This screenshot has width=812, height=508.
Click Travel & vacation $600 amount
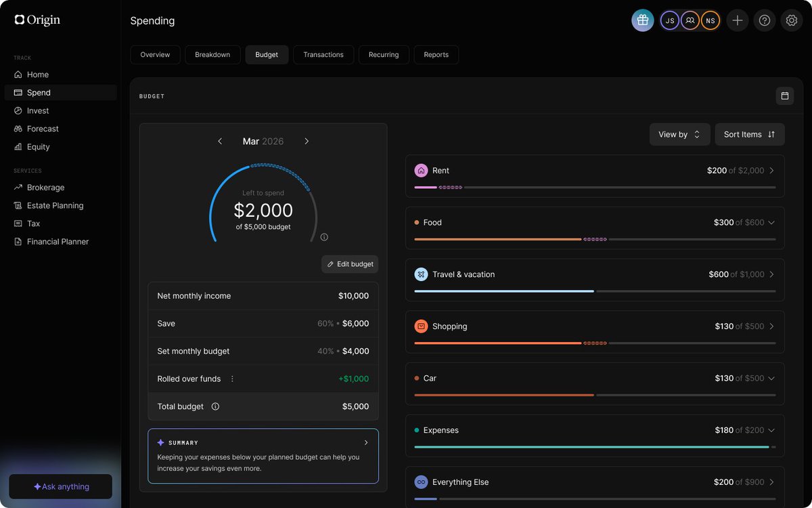pos(719,274)
